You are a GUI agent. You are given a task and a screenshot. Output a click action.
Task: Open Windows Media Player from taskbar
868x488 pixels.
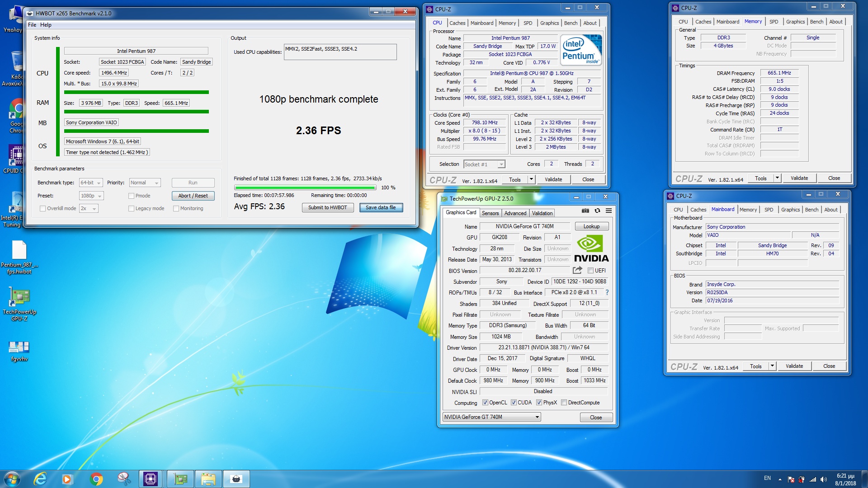pyautogui.click(x=67, y=479)
